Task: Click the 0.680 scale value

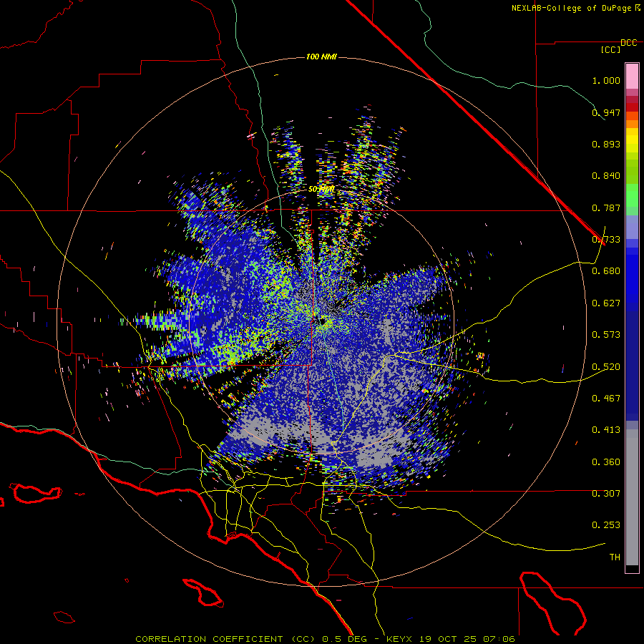Action: [x=606, y=271]
